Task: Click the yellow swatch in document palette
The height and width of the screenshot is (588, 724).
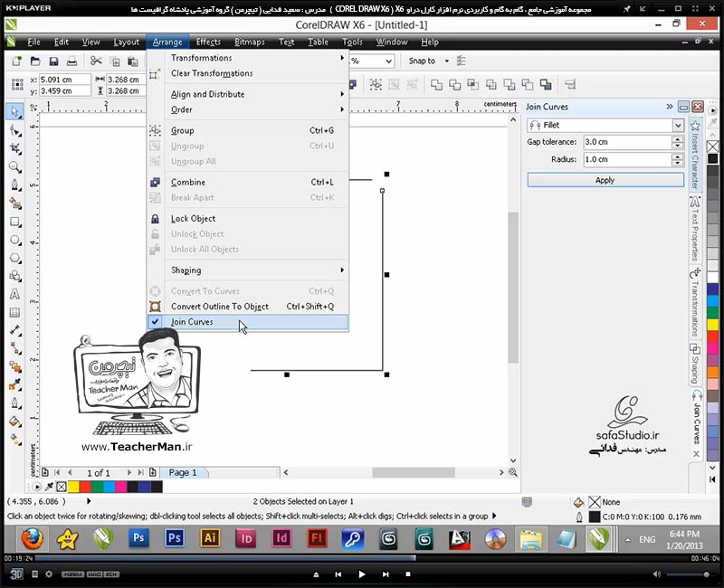Action: [73, 487]
